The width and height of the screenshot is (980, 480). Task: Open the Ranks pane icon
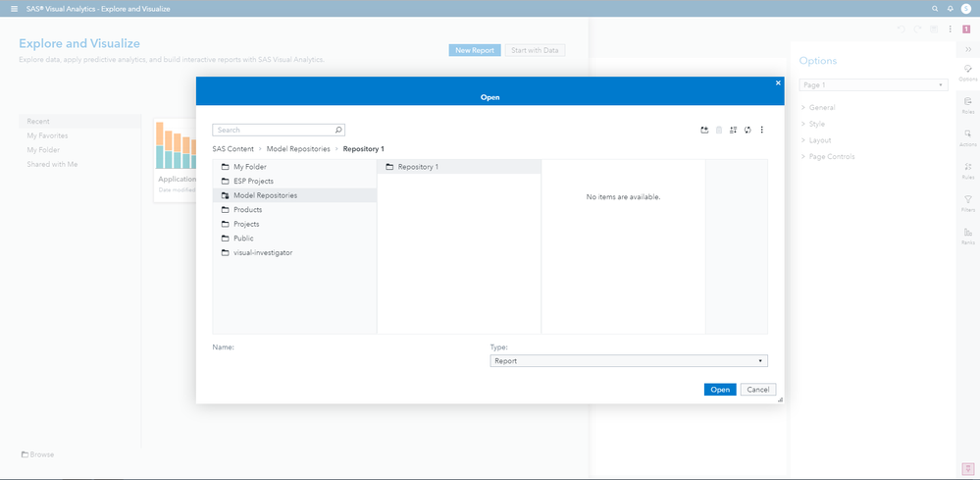point(968,236)
